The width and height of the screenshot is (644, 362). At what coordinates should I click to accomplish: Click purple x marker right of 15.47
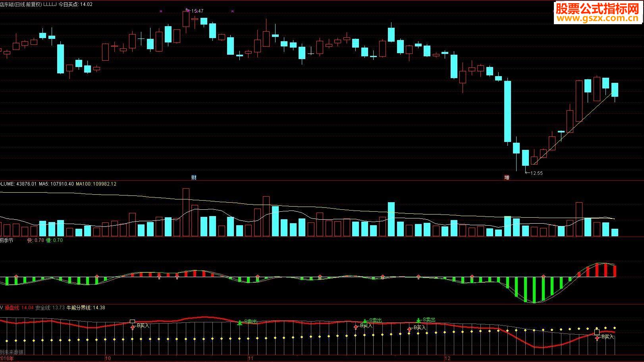click(x=232, y=11)
